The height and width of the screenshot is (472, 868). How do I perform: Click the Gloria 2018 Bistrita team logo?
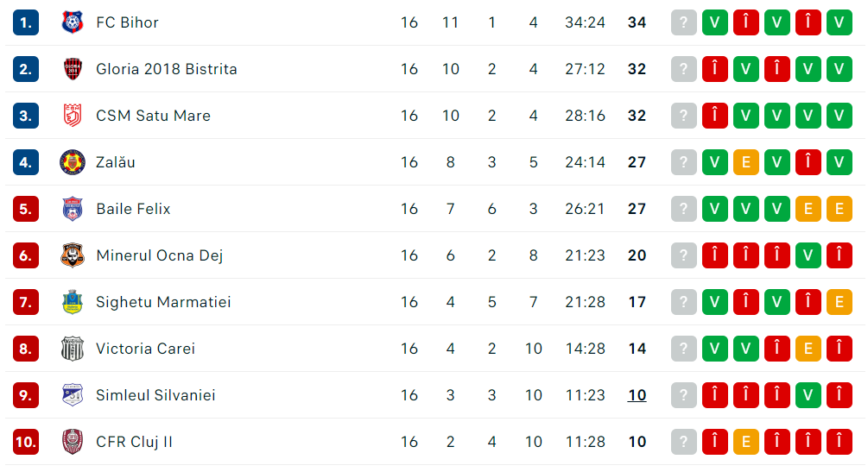click(73, 69)
